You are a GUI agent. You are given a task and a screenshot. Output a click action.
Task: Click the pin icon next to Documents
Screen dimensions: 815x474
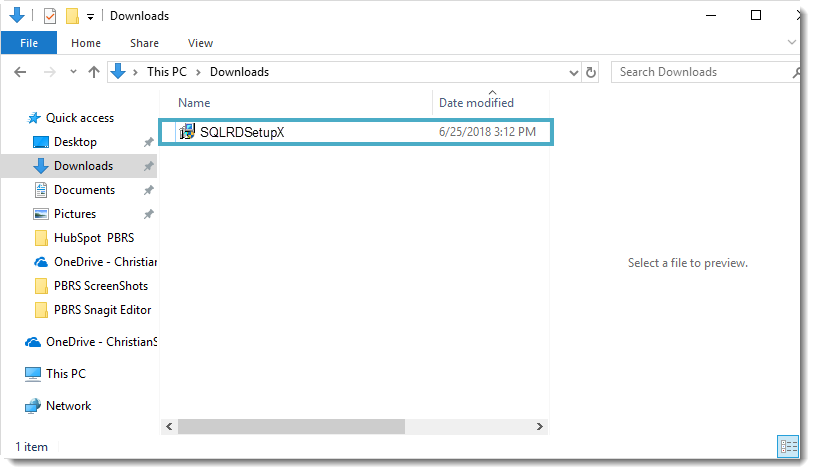pos(149,190)
